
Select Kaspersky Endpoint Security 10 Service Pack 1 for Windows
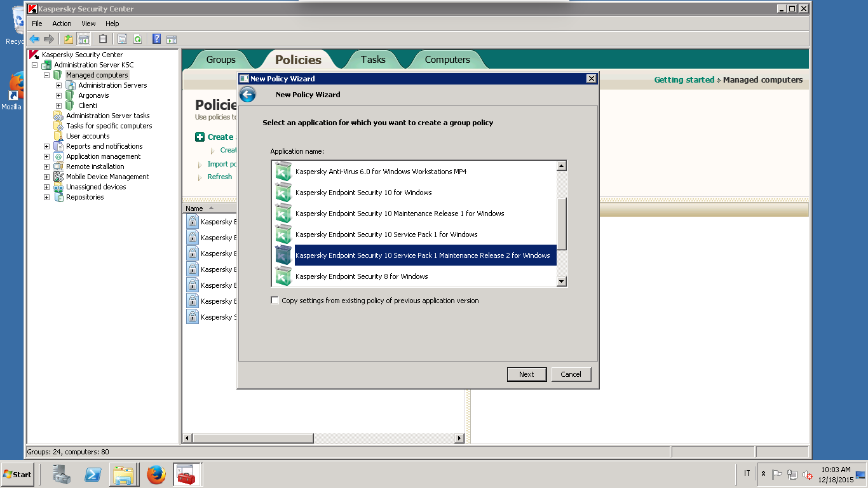point(386,234)
